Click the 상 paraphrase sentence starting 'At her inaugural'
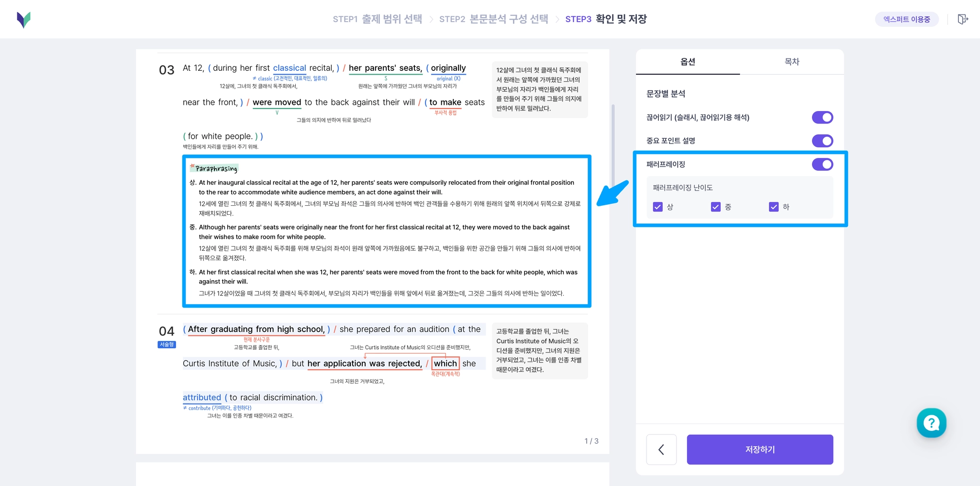Image resolution: width=980 pixels, height=486 pixels. pos(386,188)
